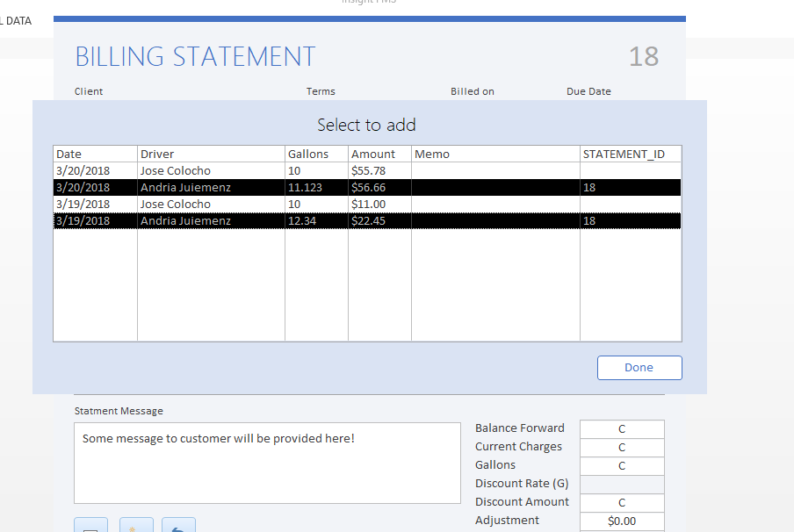Click date 3/20/2018 in Jose Colocho's $55.78 row
This screenshot has width=794, height=532.
tap(95, 170)
